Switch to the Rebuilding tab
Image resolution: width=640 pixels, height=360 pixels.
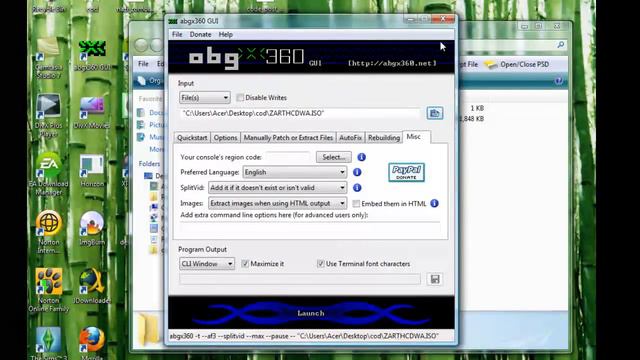[x=384, y=138]
